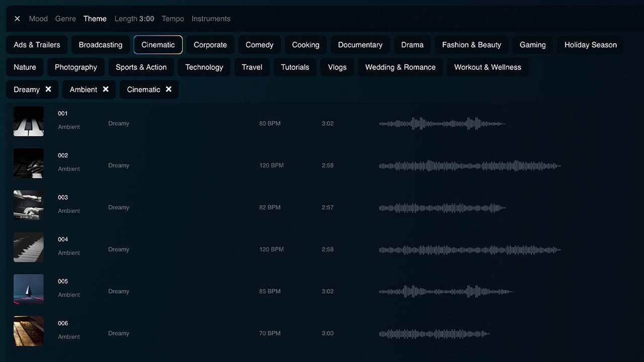Click the 2:57 duration of track 003
This screenshot has height=362, width=644.
(328, 208)
